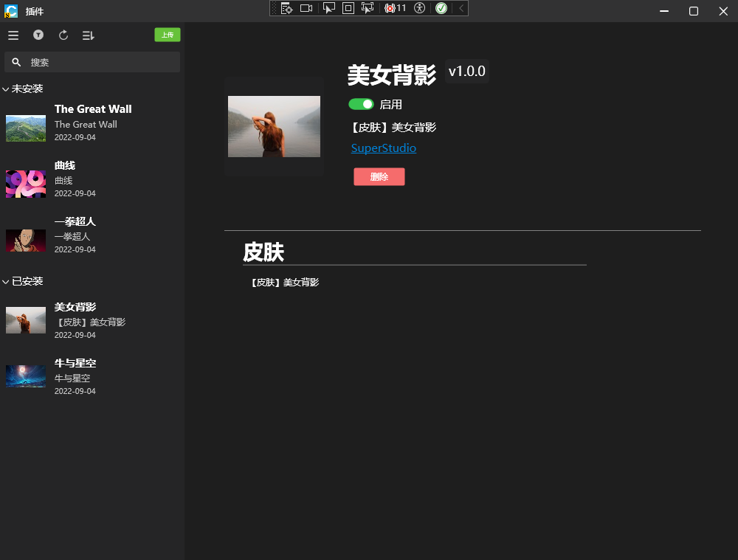Change the sort order of the plugin list
The image size is (738, 560).
89,35
